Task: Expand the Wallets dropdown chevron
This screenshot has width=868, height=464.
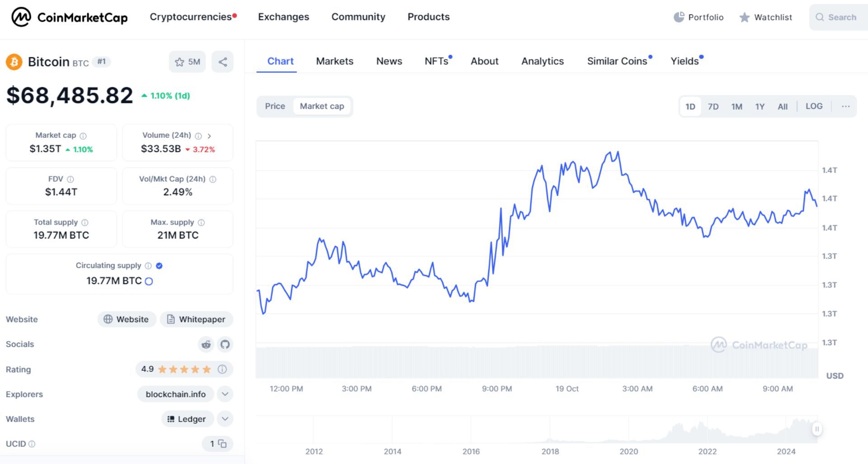Action: point(225,419)
